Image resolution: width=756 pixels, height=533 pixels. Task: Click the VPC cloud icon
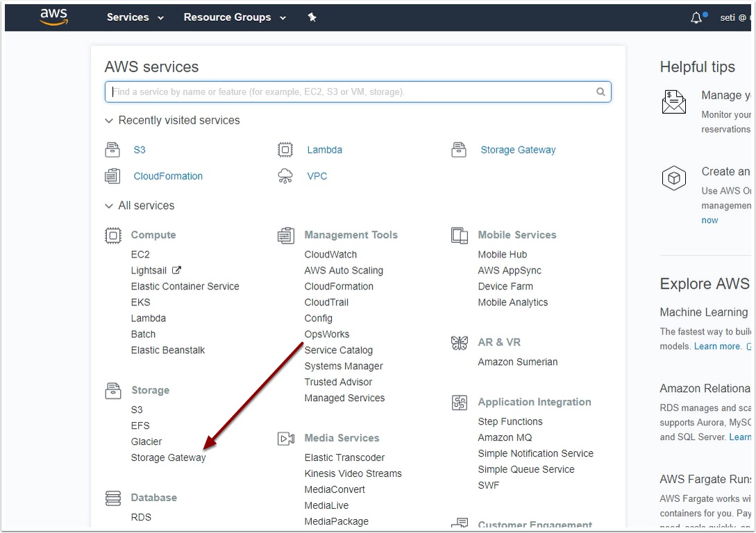point(285,176)
